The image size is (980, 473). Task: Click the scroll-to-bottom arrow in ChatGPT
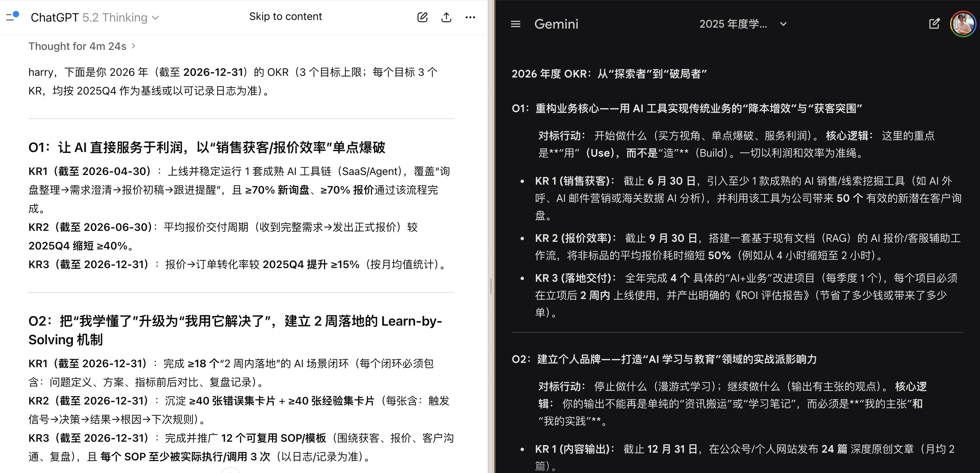(230, 471)
